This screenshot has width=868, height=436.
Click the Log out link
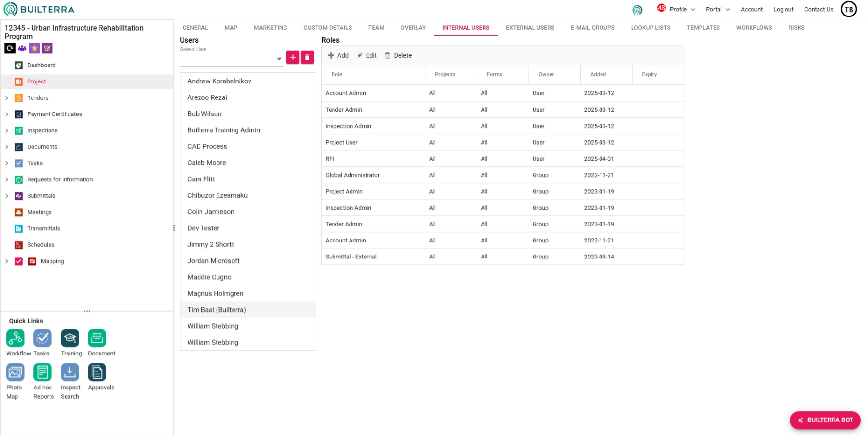[783, 9]
